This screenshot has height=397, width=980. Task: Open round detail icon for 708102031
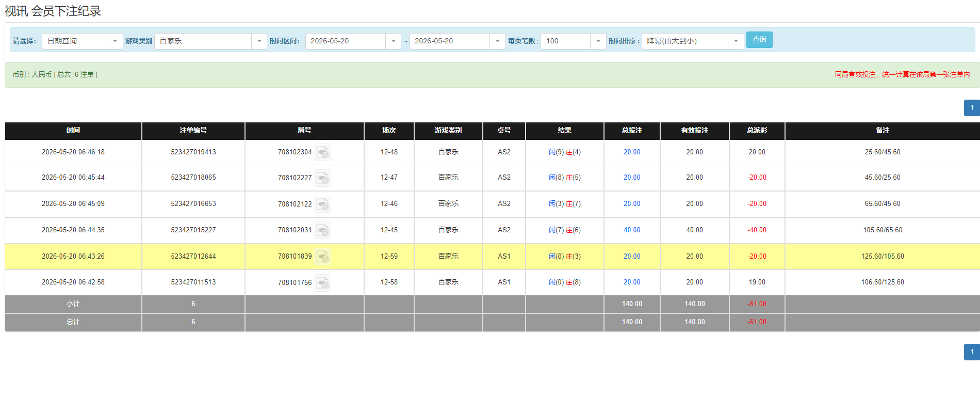tap(323, 230)
